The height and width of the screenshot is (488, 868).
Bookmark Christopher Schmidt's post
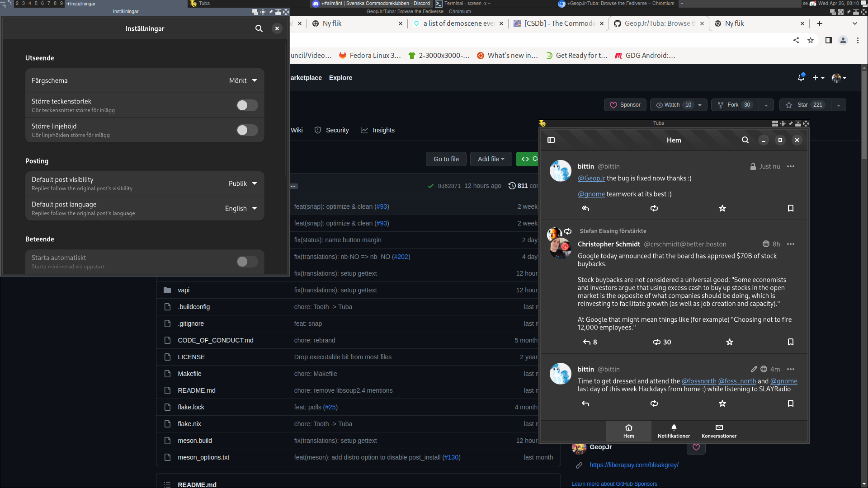pyautogui.click(x=790, y=342)
